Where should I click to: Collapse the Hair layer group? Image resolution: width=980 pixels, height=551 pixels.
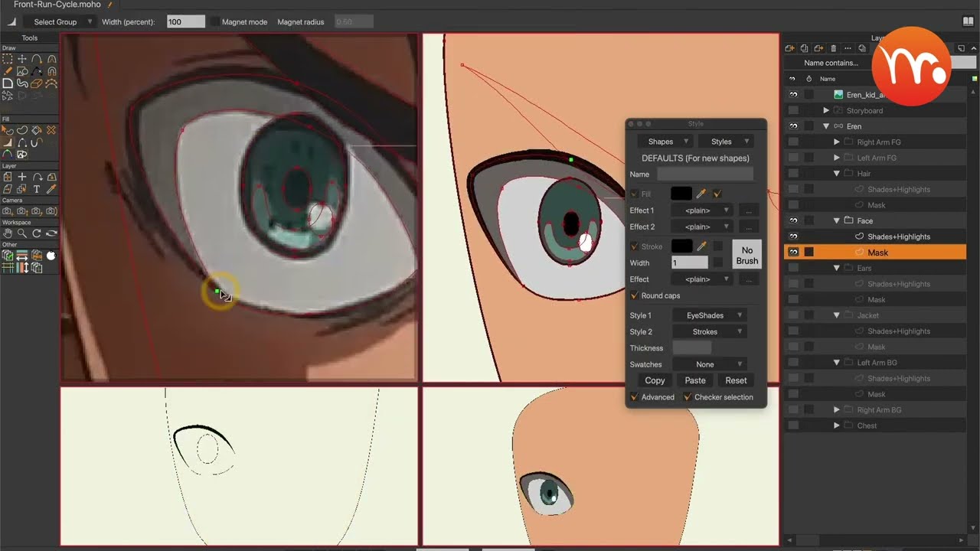[837, 174]
